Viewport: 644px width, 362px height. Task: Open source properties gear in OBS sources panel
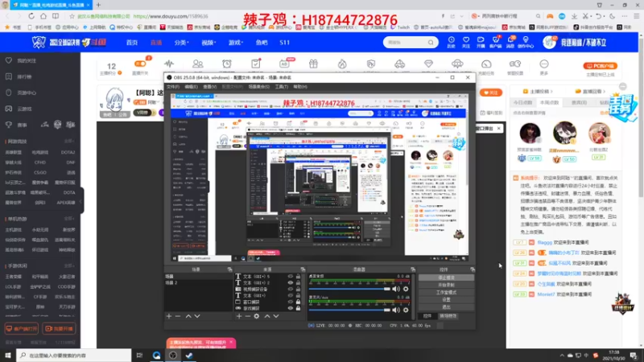tap(257, 316)
